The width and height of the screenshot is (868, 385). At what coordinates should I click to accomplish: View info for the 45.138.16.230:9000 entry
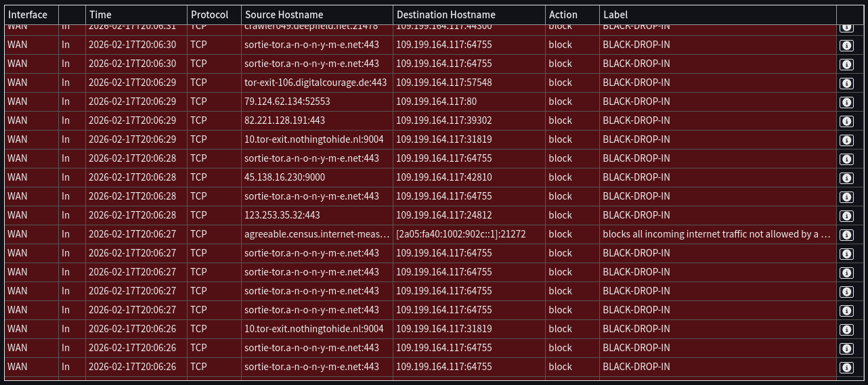846,178
